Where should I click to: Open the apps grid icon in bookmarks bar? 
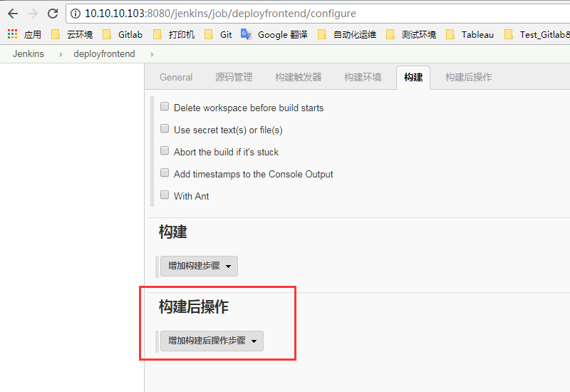pos(12,34)
